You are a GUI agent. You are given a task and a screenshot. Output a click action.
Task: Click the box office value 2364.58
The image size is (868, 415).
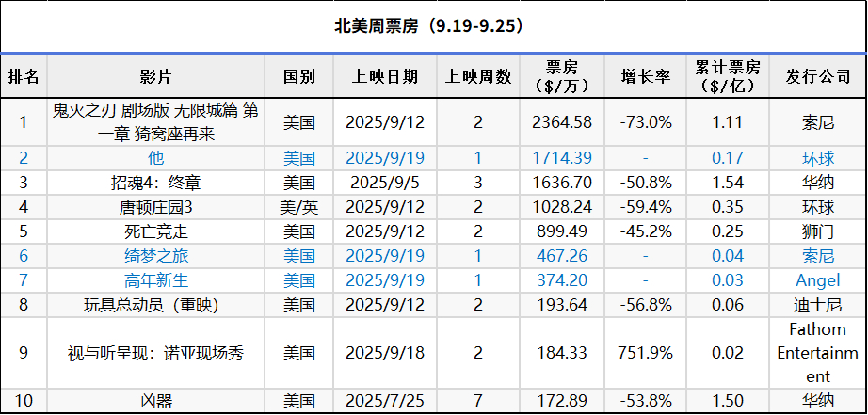[562, 122]
